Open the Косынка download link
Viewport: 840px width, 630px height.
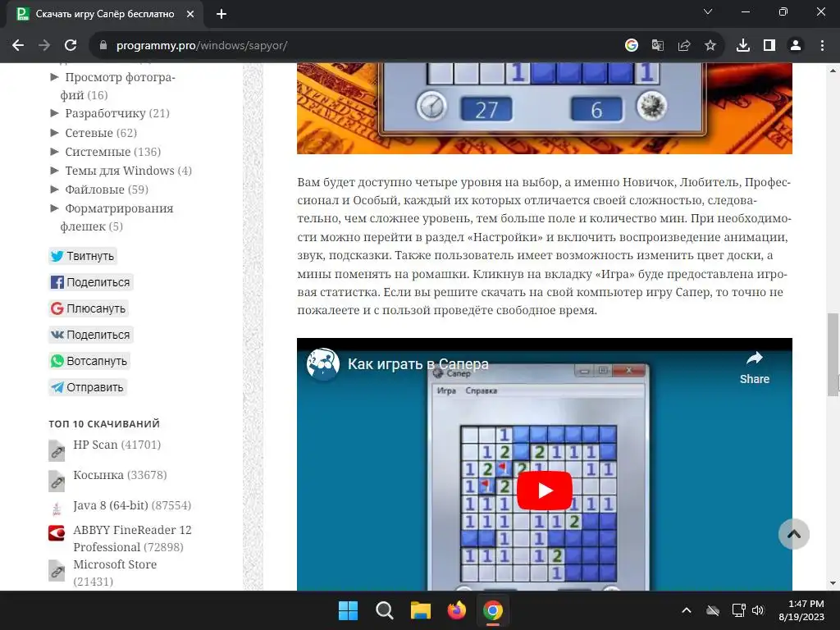pos(98,475)
